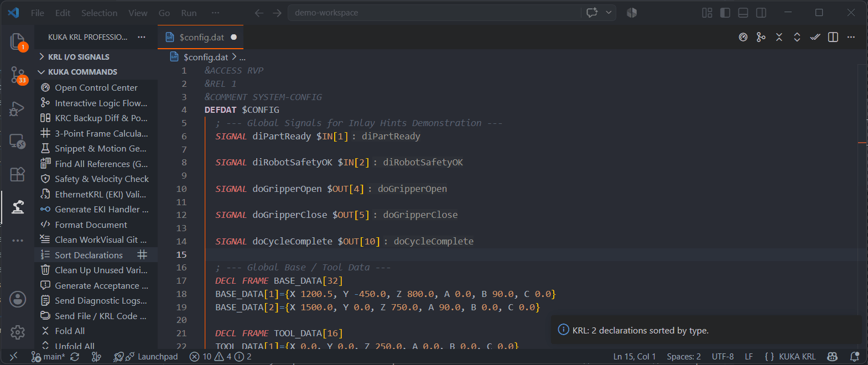
Task: Click the logic flow icon in editor toolbar
Action: tap(761, 37)
